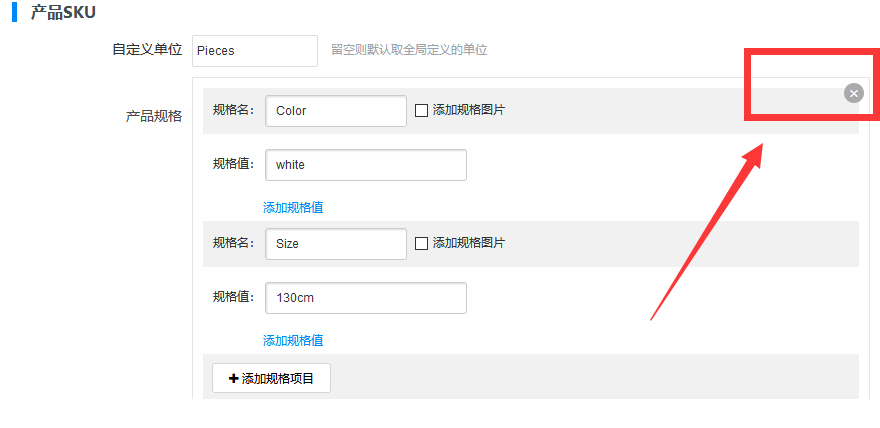Enable 添加规格图片 checkbox in the Color row
This screenshot has width=880, height=428.
click(x=422, y=111)
